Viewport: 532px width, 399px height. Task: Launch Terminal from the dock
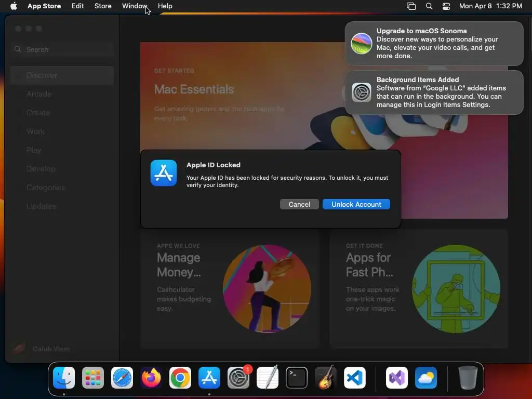click(x=297, y=378)
